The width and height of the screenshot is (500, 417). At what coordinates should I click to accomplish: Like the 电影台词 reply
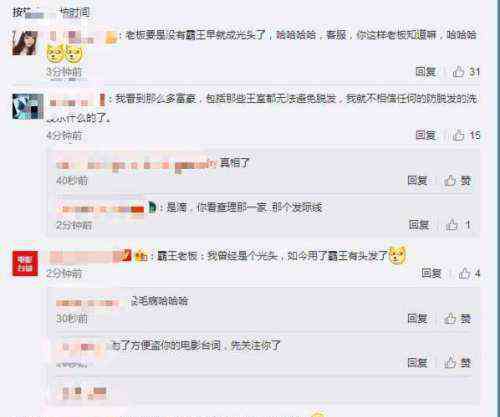[457, 362]
